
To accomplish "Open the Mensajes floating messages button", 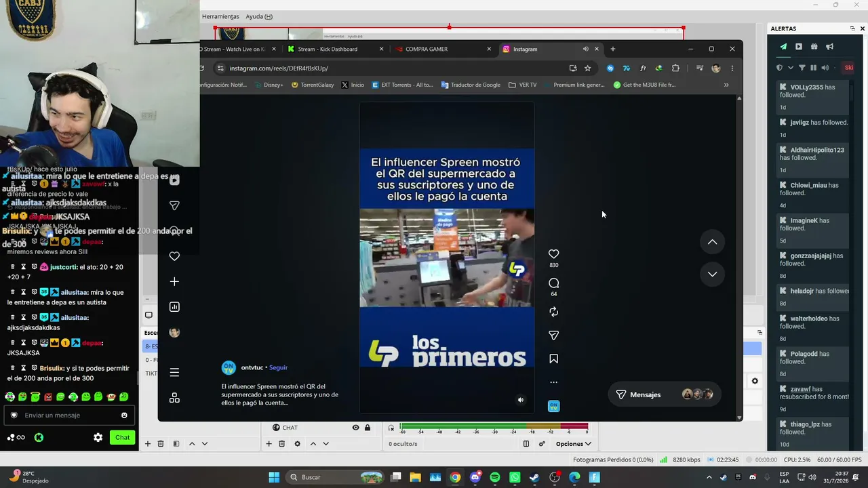I will coord(665,394).
